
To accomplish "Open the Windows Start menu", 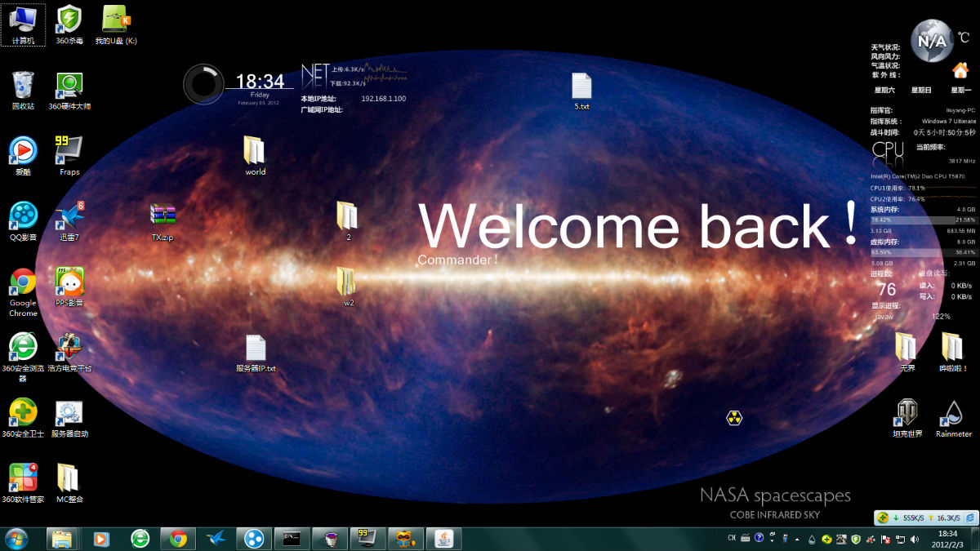I will coord(16,539).
